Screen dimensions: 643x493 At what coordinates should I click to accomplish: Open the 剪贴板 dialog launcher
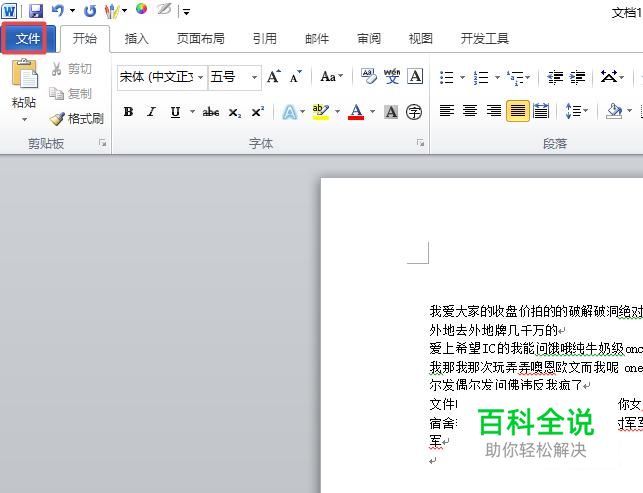(103, 143)
